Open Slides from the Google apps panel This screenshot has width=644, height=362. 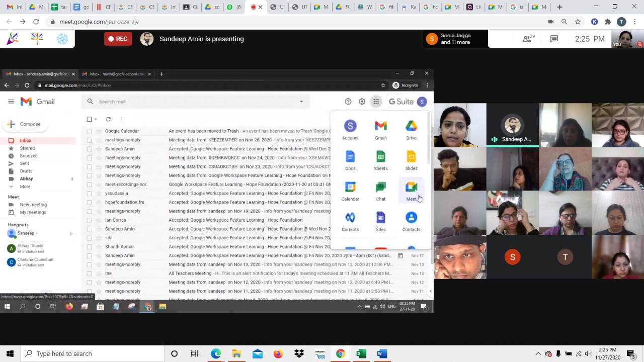click(x=411, y=160)
